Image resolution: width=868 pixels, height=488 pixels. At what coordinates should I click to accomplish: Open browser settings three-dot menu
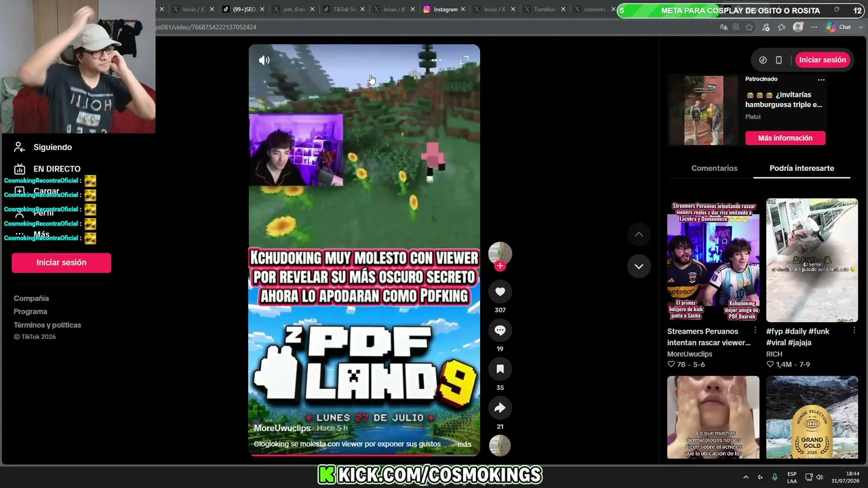pos(814,27)
